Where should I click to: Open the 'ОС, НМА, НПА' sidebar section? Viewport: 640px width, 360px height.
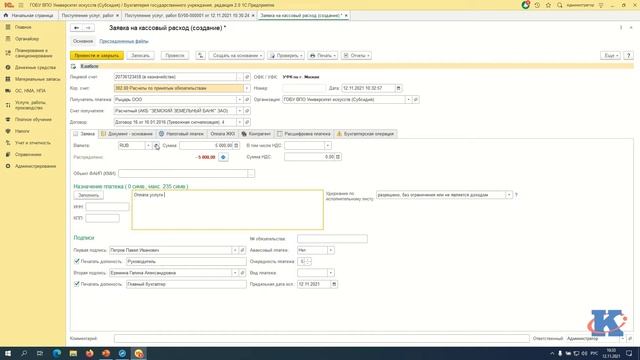coord(30,91)
